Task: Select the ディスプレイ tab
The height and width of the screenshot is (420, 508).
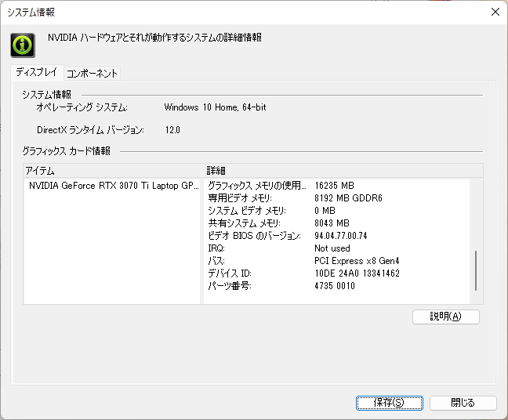Action: (x=37, y=72)
